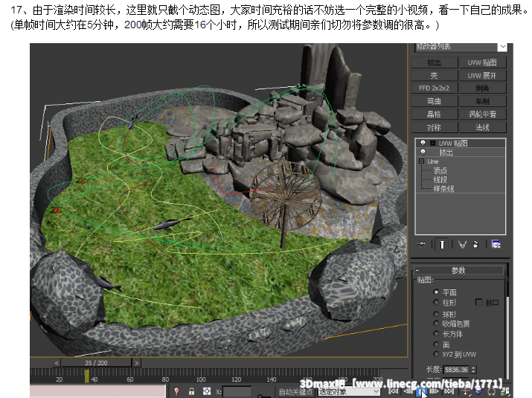Toggle lightbulb on UVW 贴图 modifier

423,143
